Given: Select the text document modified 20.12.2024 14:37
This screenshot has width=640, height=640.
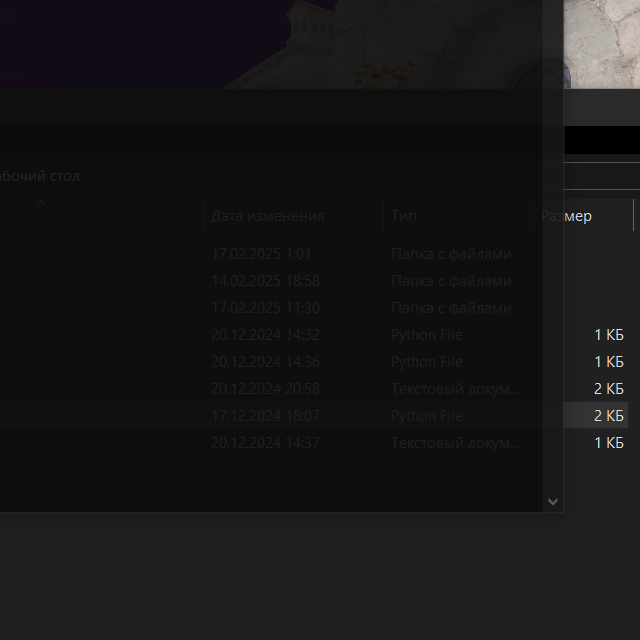Looking at the screenshot, I should (265, 443).
